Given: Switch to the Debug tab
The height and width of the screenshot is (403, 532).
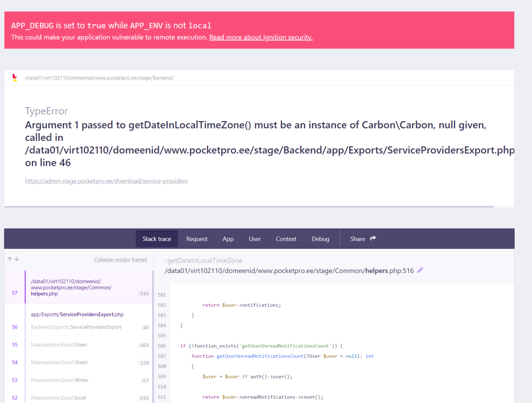Looking at the screenshot, I should pyautogui.click(x=320, y=239).
